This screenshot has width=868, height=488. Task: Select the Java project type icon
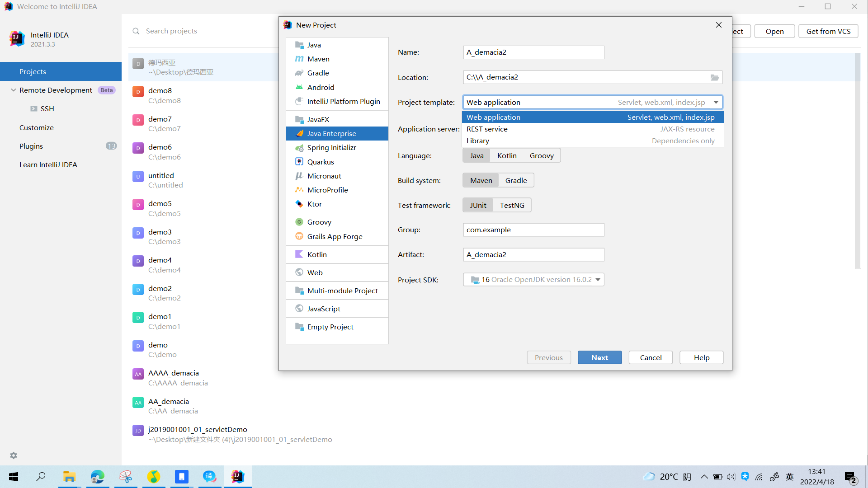coord(299,45)
